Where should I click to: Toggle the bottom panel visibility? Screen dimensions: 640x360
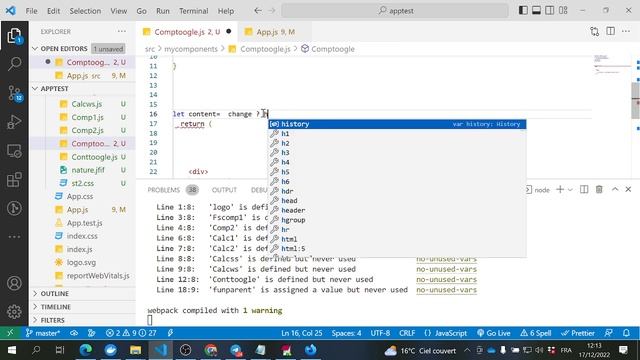pyautogui.click(x=536, y=11)
